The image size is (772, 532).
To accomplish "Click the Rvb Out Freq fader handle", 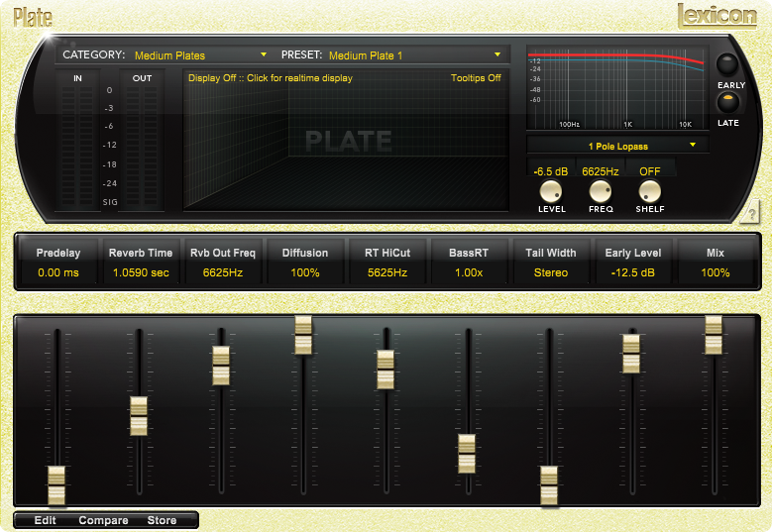I will click(221, 366).
